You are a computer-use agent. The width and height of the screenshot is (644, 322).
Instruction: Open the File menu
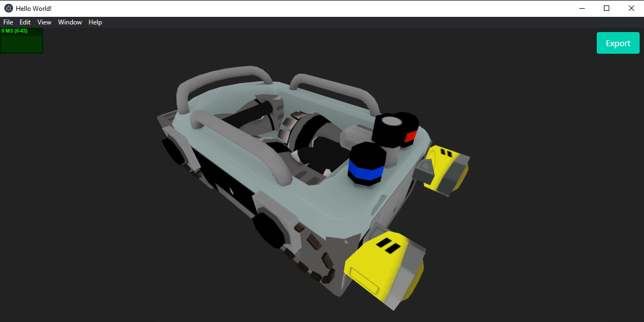click(8, 22)
